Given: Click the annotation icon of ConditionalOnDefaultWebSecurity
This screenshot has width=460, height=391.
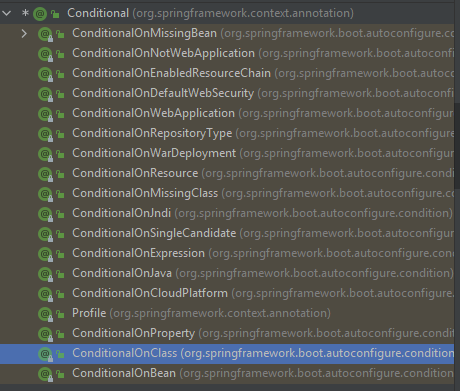Looking at the screenshot, I should 45,94.
